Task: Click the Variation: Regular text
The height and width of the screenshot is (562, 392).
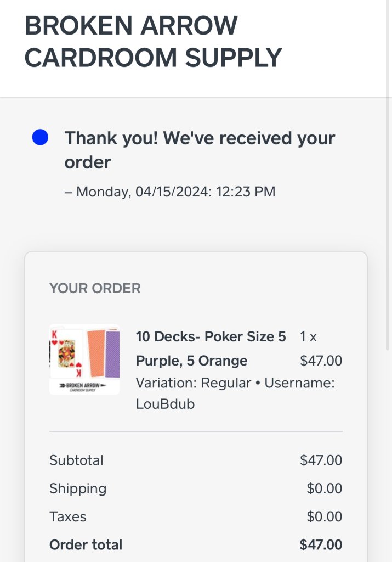Action: point(193,383)
